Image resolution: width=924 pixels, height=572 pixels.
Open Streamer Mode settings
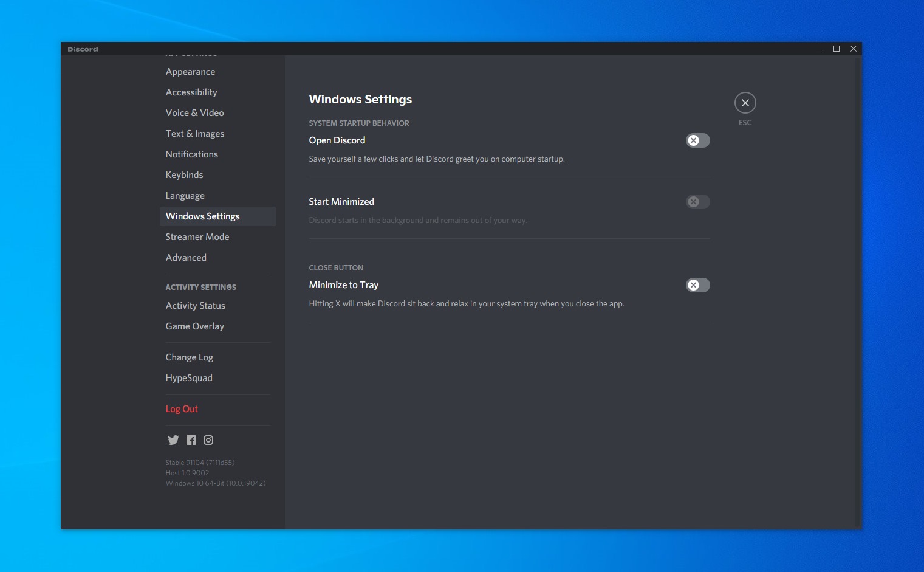217,237
